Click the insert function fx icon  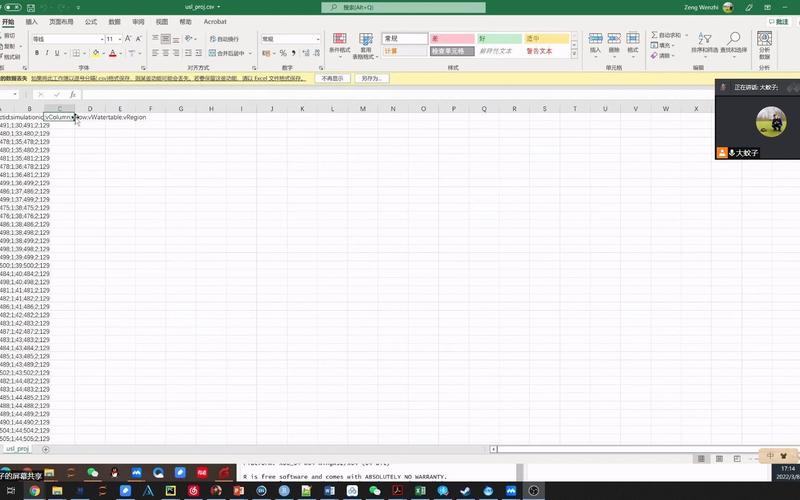(x=72, y=94)
